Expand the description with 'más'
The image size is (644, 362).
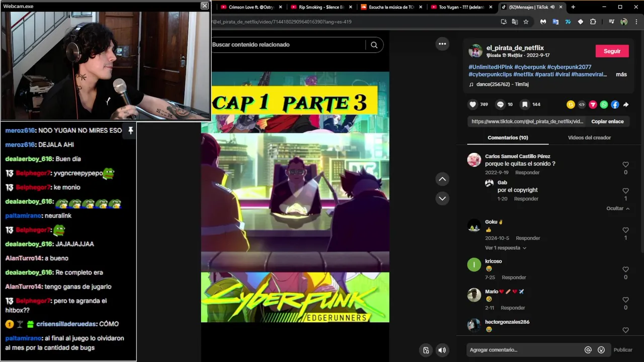[621, 74]
